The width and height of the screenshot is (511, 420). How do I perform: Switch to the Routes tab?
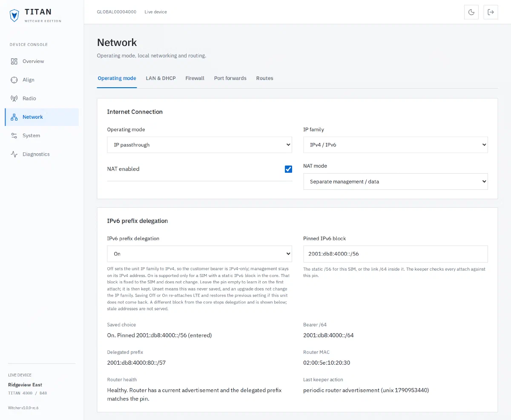point(265,78)
